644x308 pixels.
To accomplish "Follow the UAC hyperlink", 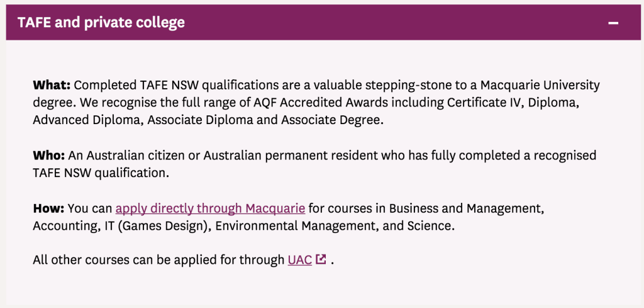I will tap(300, 259).
